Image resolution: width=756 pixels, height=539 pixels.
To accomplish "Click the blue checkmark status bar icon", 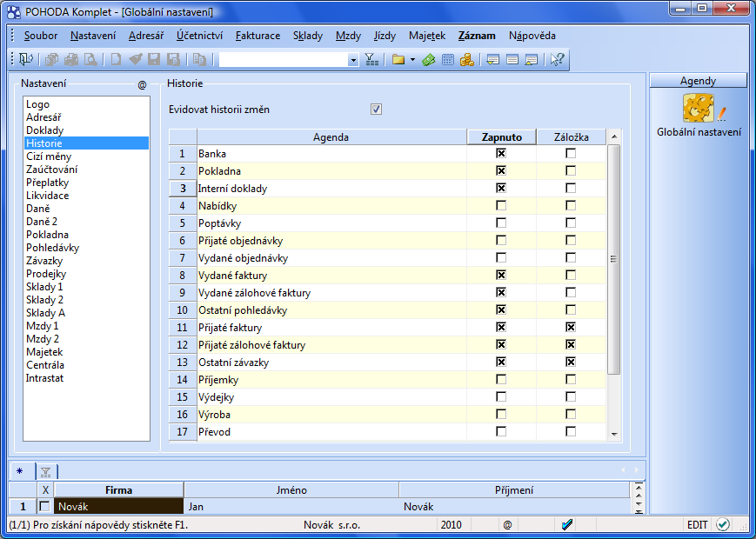I will tap(567, 524).
